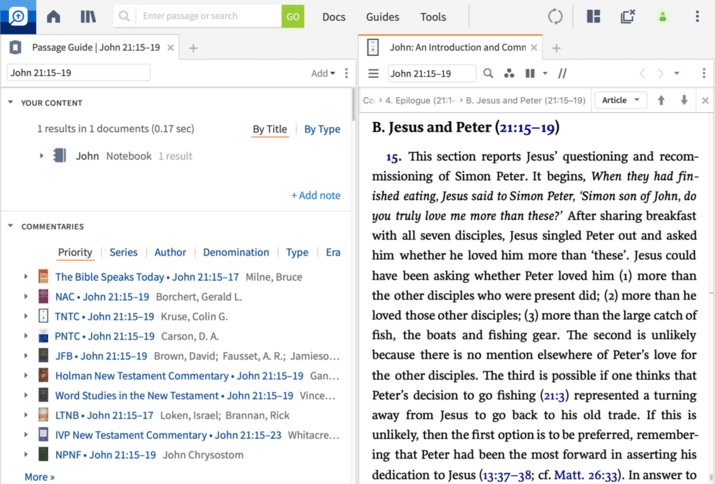
Task: Open the Add dropdown in Passage Guide
Action: point(322,73)
